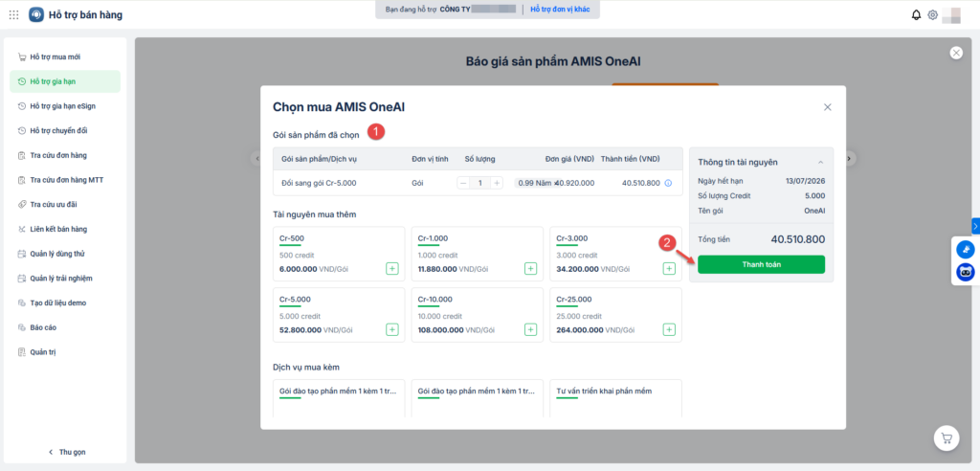Add Cr-1.000 package with plus icon
This screenshot has height=471, width=980.
(530, 269)
